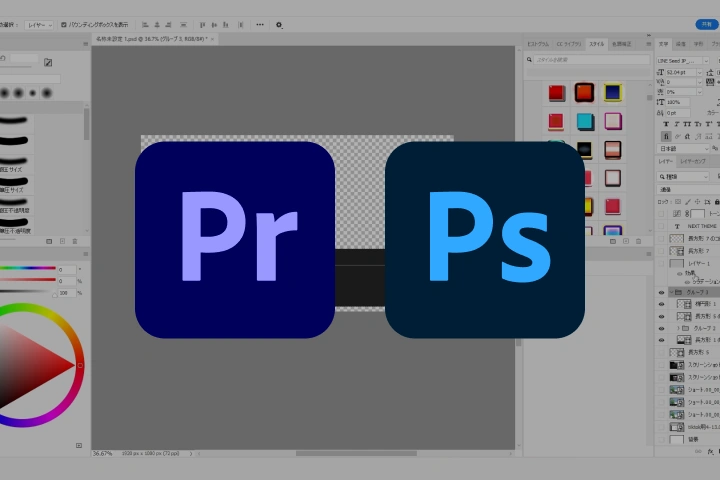Lock transparent pixels in Layers panel
720x480 pixels.
coord(678,202)
